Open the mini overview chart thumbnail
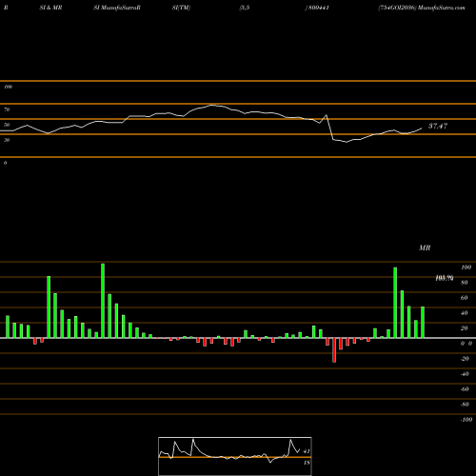 pyautogui.click(x=235, y=456)
